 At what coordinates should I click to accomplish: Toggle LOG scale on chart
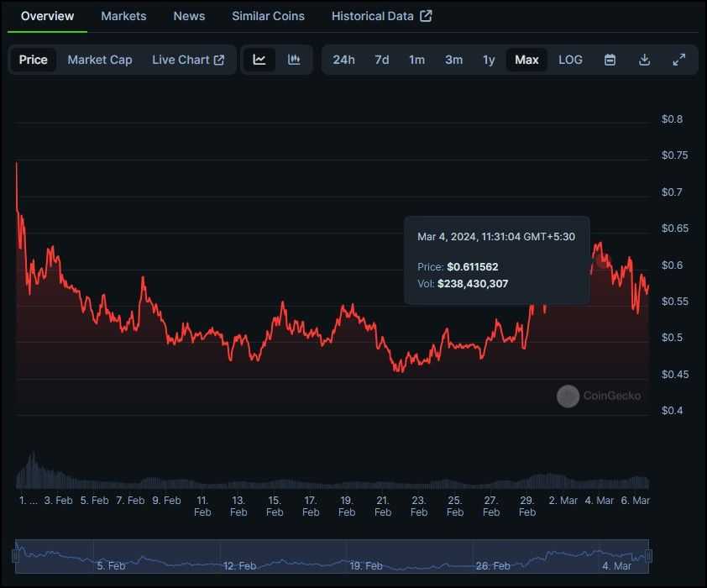click(570, 60)
